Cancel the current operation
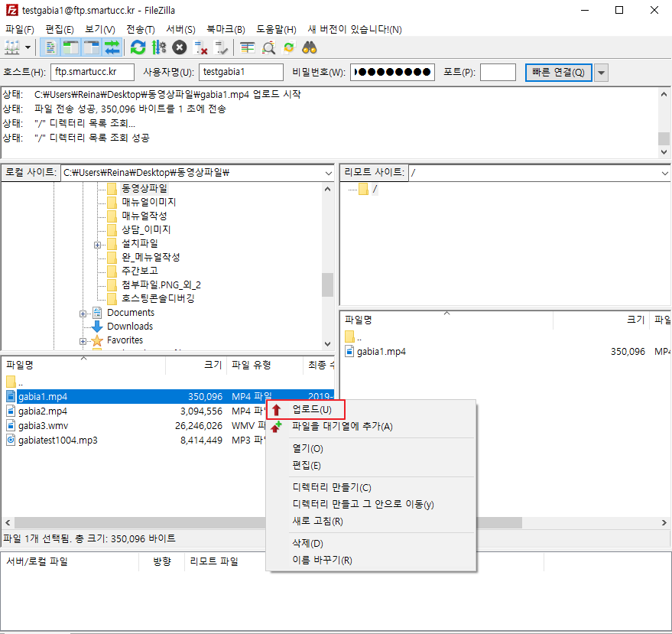Image resolution: width=672 pixels, height=634 pixels. (180, 47)
